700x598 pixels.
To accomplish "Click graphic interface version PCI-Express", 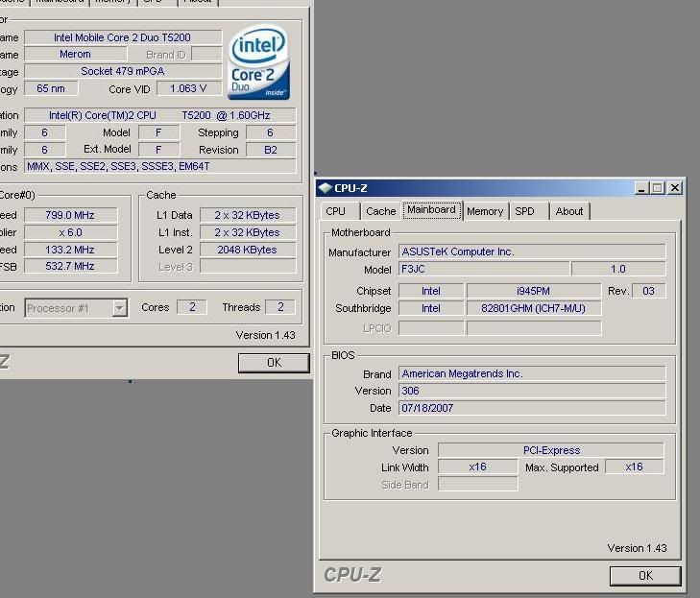I will point(551,450).
